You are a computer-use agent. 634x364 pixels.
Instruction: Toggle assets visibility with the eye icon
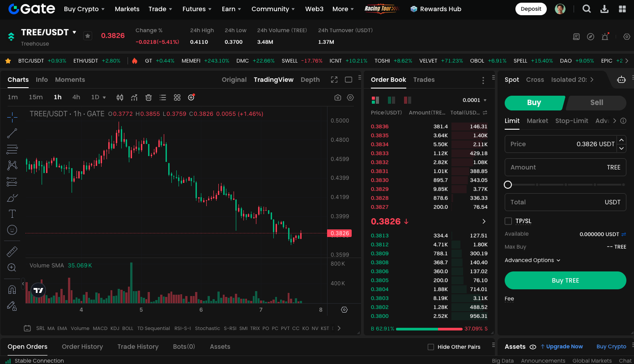click(x=533, y=347)
